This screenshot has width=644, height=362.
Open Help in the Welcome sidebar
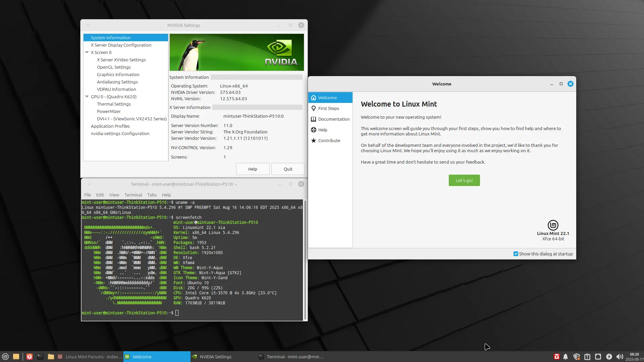(330, 130)
